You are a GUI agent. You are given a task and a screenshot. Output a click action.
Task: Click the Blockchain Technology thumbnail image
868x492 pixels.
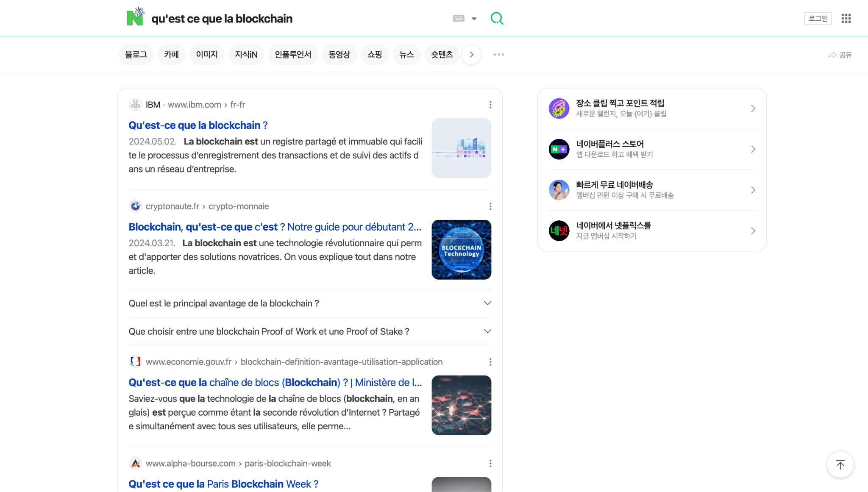click(462, 250)
